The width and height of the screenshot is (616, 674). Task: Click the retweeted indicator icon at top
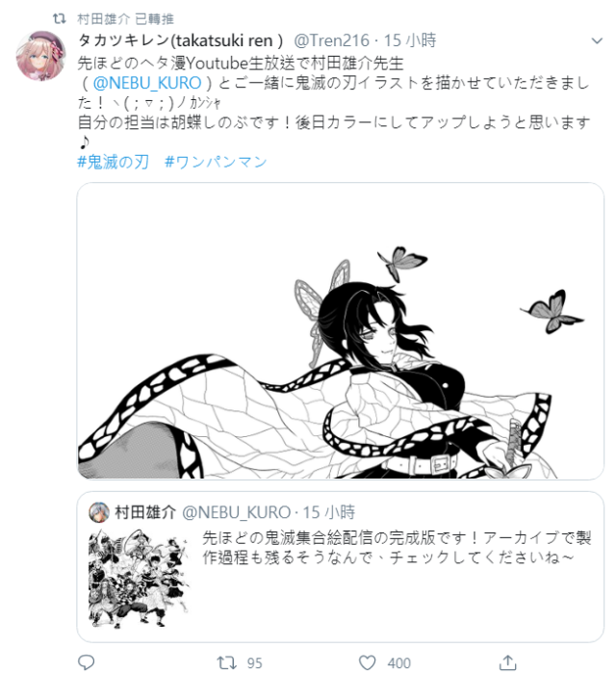tap(59, 18)
